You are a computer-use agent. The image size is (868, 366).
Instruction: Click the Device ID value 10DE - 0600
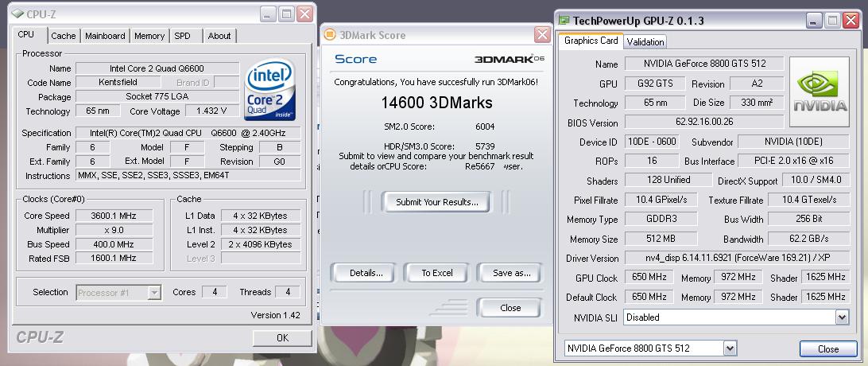coord(652,141)
